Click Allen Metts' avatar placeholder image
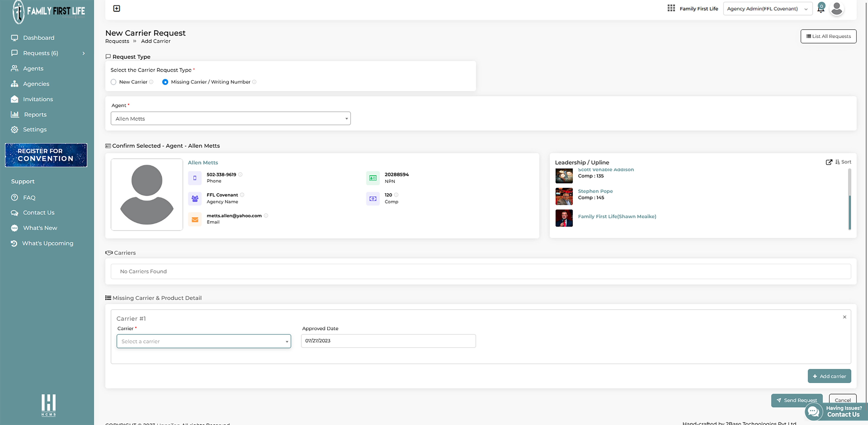This screenshot has height=425, width=868. [x=147, y=195]
